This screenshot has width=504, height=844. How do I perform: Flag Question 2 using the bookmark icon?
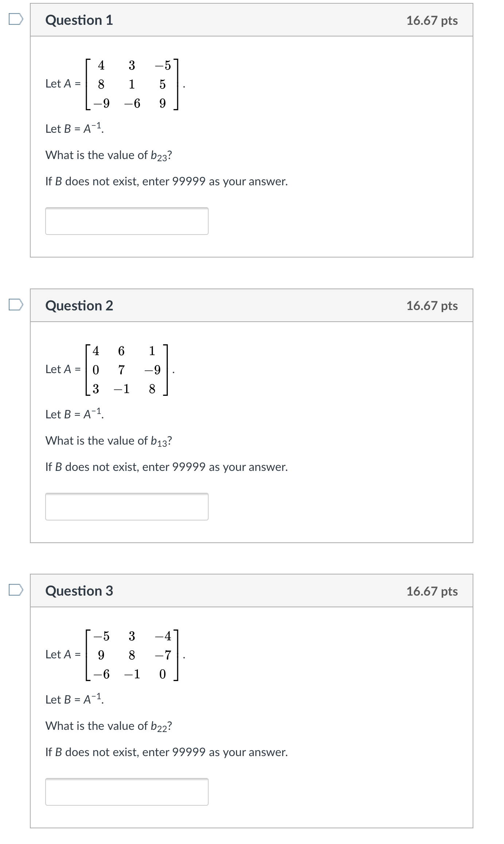coord(16,305)
